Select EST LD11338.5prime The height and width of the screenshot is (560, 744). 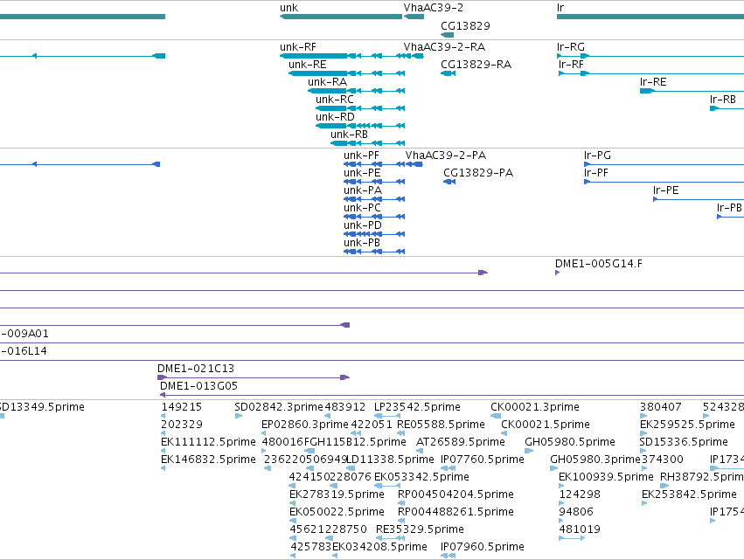(x=351, y=468)
